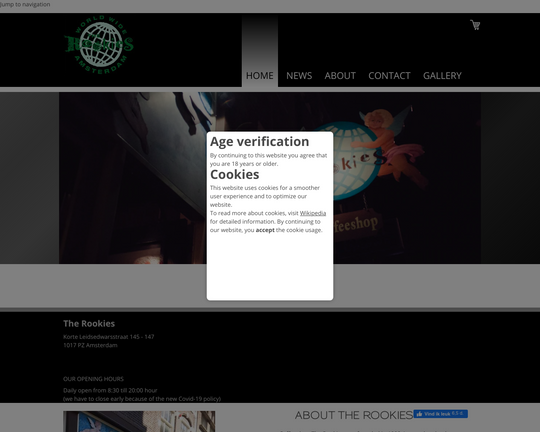Click the ABOUT THE ROOKIES heading

[354, 415]
